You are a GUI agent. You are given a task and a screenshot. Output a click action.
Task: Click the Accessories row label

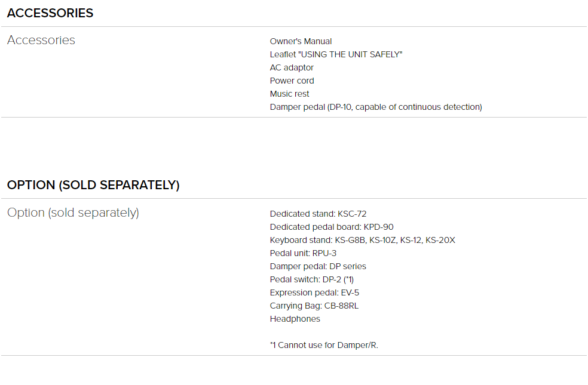point(41,40)
